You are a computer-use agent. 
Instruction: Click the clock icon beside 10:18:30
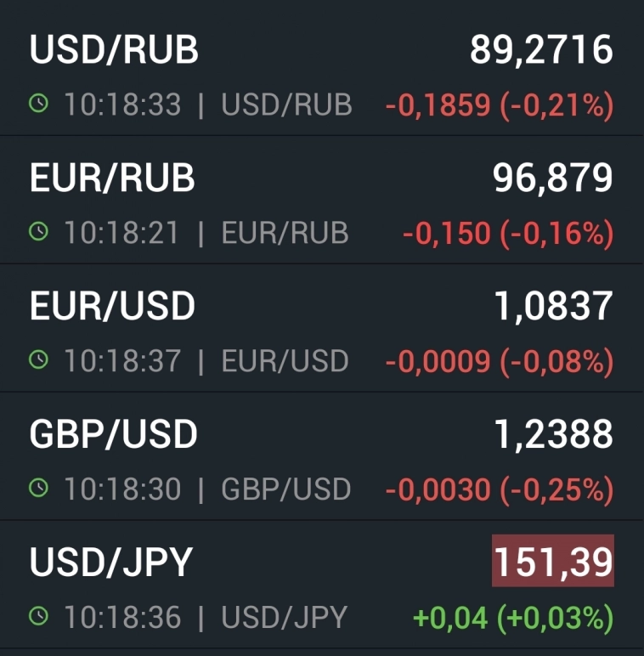(x=39, y=489)
